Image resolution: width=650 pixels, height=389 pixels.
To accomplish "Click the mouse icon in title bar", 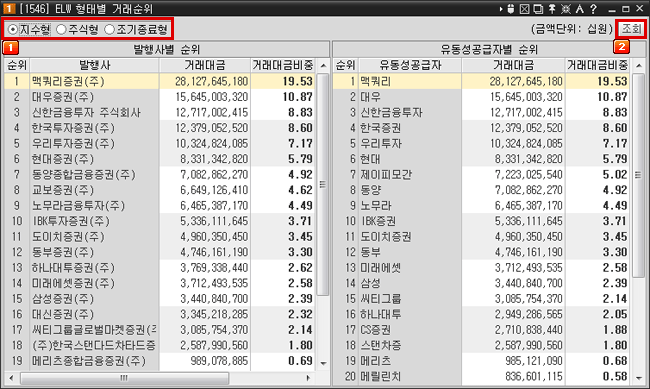I will pos(511,9).
